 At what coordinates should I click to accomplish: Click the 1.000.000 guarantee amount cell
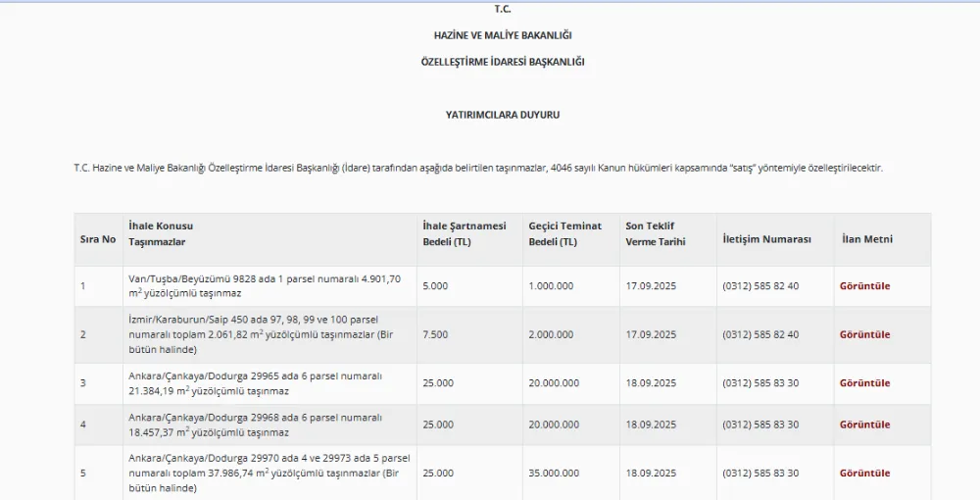tap(551, 285)
